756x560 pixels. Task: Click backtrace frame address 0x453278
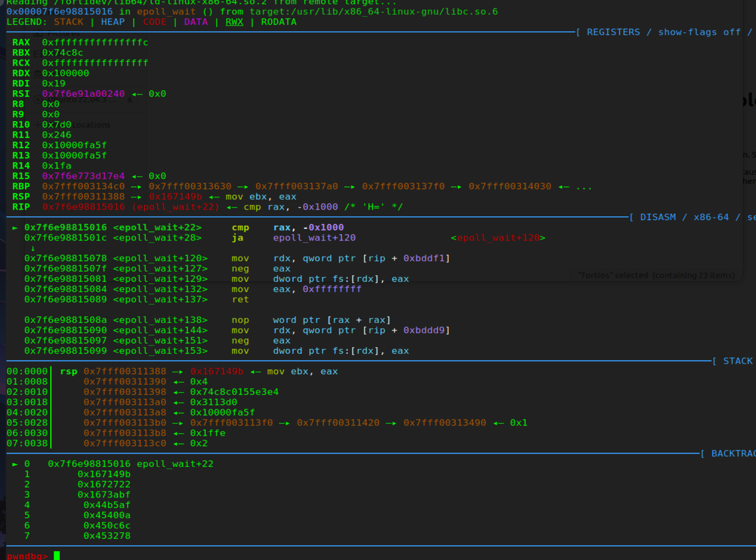point(107,536)
